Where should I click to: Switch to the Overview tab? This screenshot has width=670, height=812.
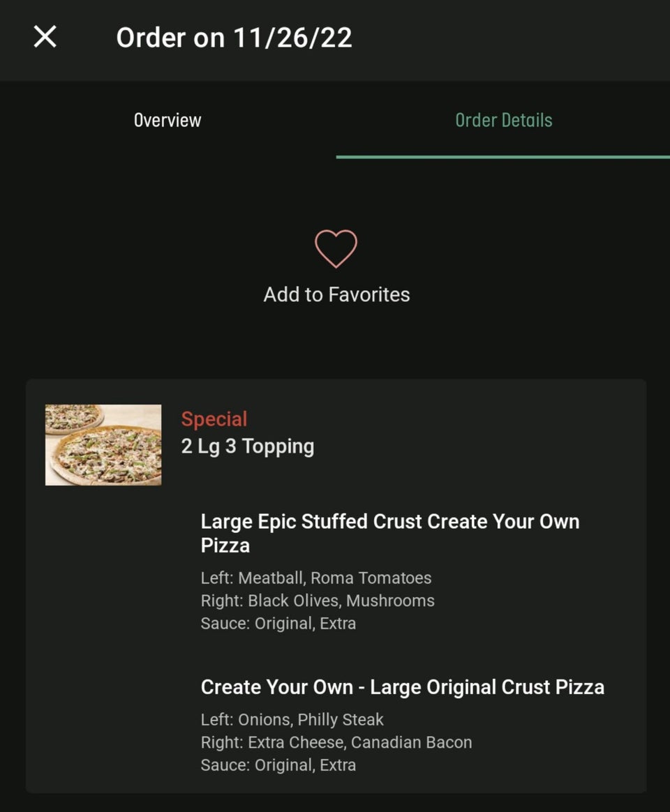coord(167,120)
